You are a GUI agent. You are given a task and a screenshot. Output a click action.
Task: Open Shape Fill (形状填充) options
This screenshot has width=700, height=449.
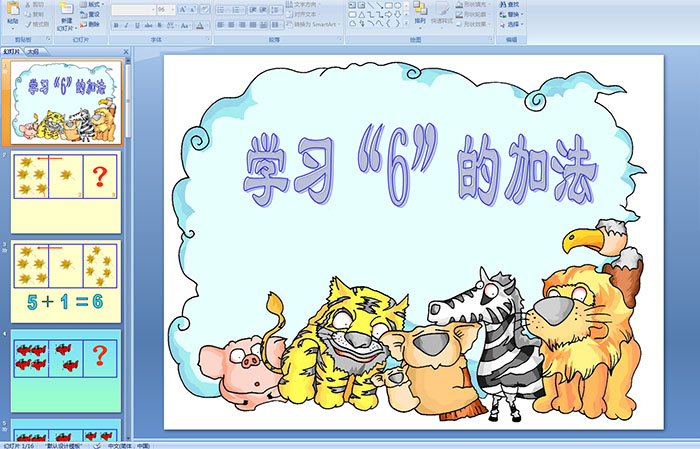pyautogui.click(x=472, y=4)
